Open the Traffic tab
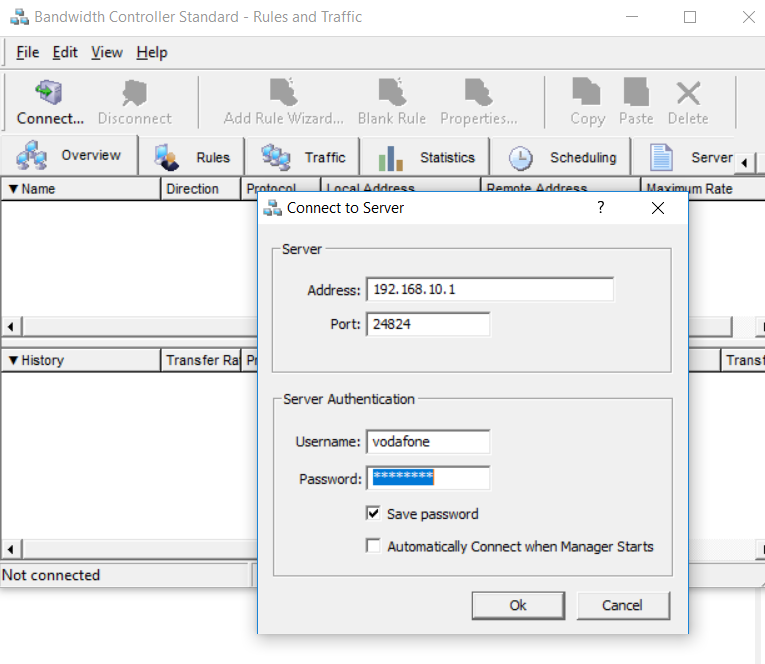 point(302,157)
